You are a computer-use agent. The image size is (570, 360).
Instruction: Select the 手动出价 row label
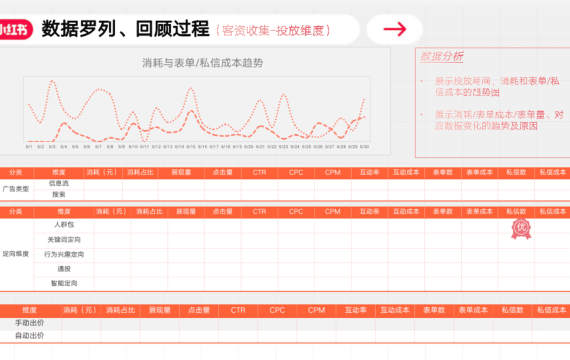pos(29,323)
